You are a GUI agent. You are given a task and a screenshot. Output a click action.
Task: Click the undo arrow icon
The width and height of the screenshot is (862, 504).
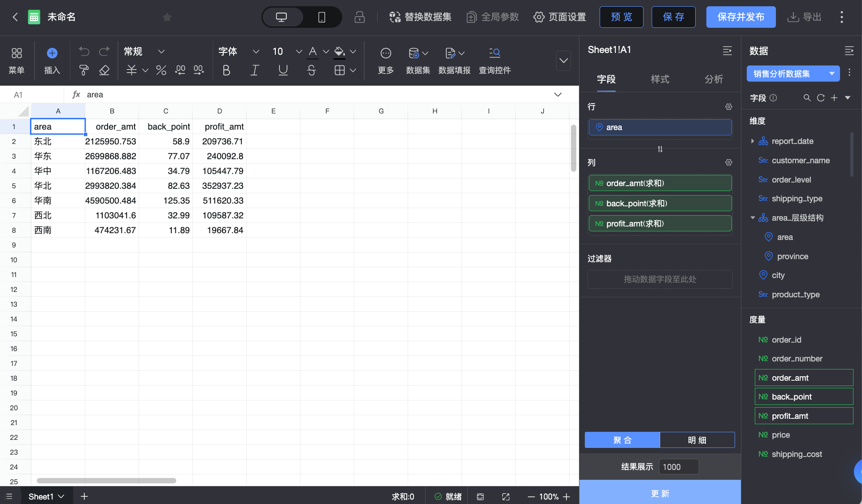pos(84,52)
